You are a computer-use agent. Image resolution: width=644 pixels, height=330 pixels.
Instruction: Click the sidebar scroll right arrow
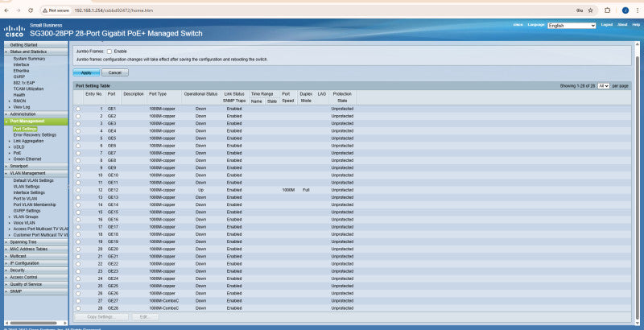[x=65, y=323]
